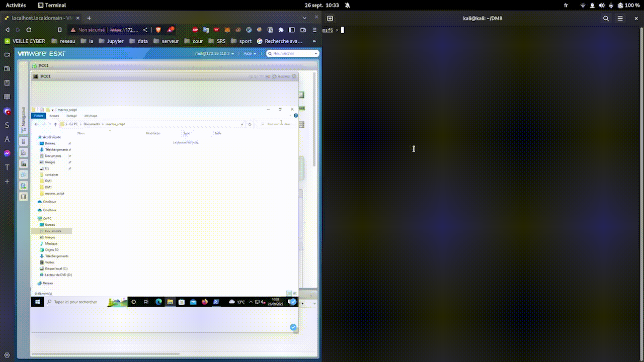Click the Windows taskbar search box
644x362 pixels.
click(75, 302)
